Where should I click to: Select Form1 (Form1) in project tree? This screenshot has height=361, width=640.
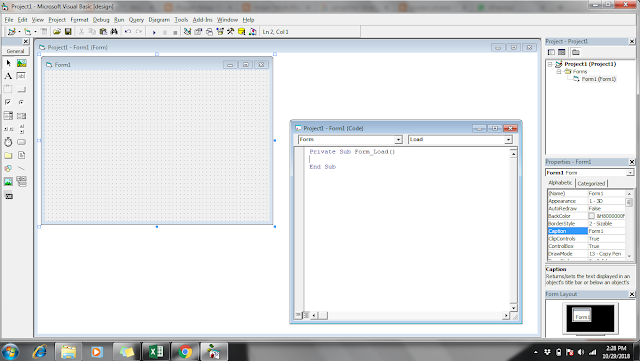(x=599, y=79)
